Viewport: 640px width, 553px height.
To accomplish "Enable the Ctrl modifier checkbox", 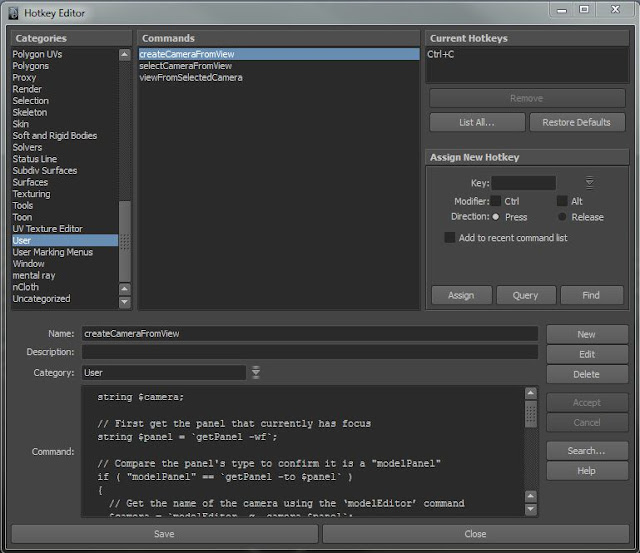I will click(496, 201).
